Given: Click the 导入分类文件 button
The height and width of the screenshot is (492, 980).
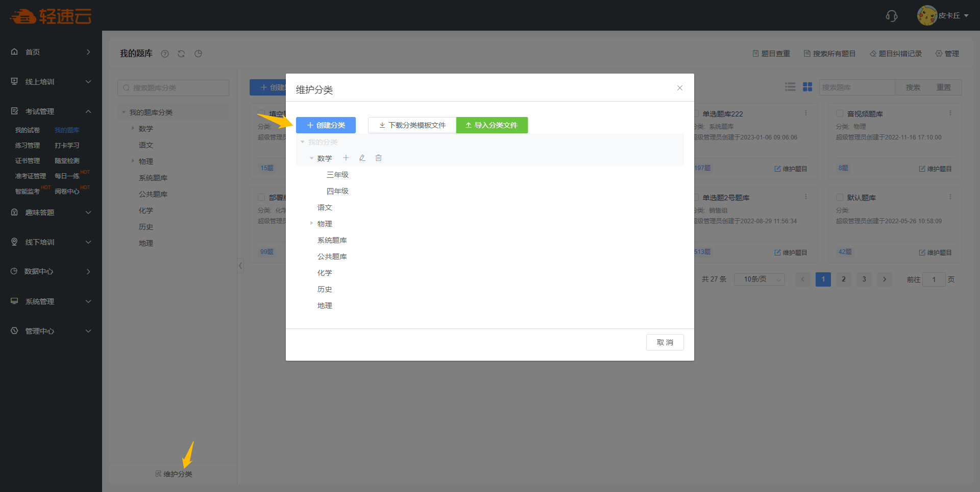Looking at the screenshot, I should point(492,125).
